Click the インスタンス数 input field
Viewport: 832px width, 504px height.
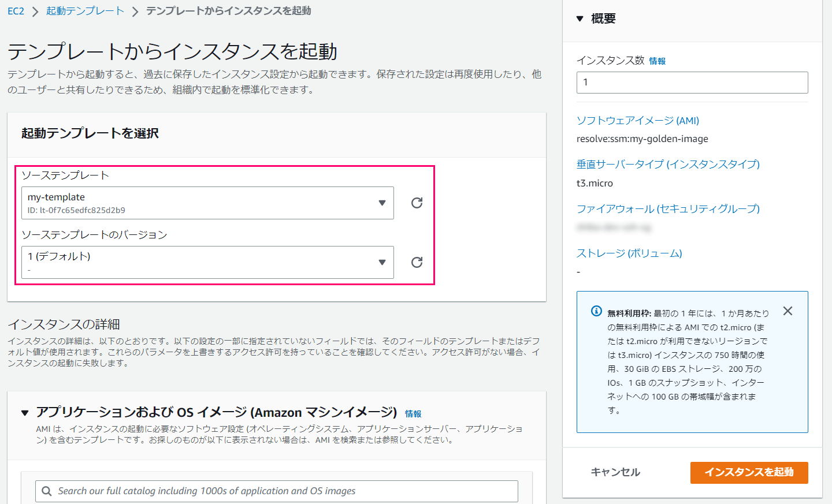[692, 82]
